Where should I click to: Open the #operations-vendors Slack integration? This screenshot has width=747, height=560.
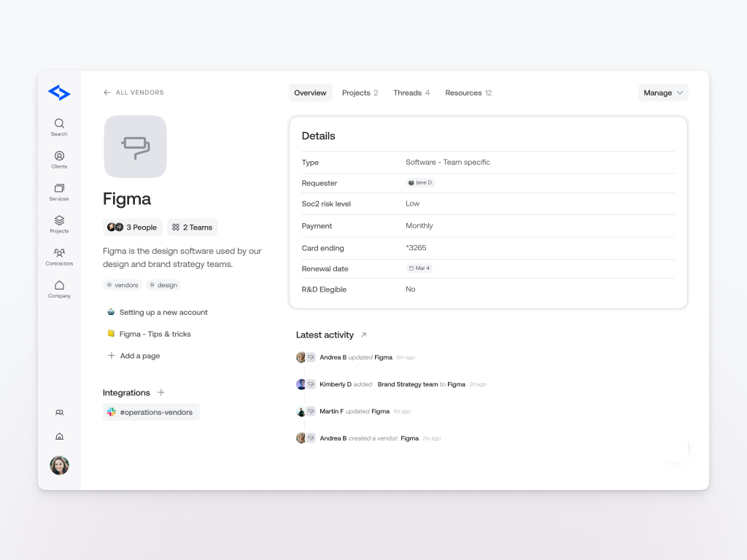pos(151,412)
